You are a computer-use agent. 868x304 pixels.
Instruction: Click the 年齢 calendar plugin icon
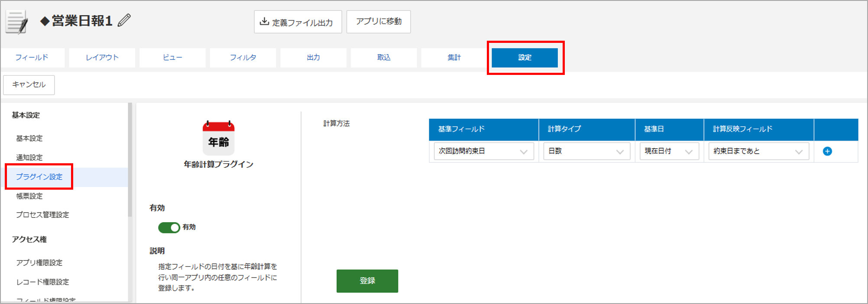click(219, 138)
